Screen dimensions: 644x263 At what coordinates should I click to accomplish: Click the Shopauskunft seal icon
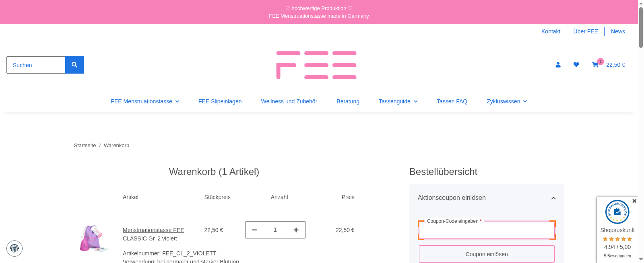(617, 212)
